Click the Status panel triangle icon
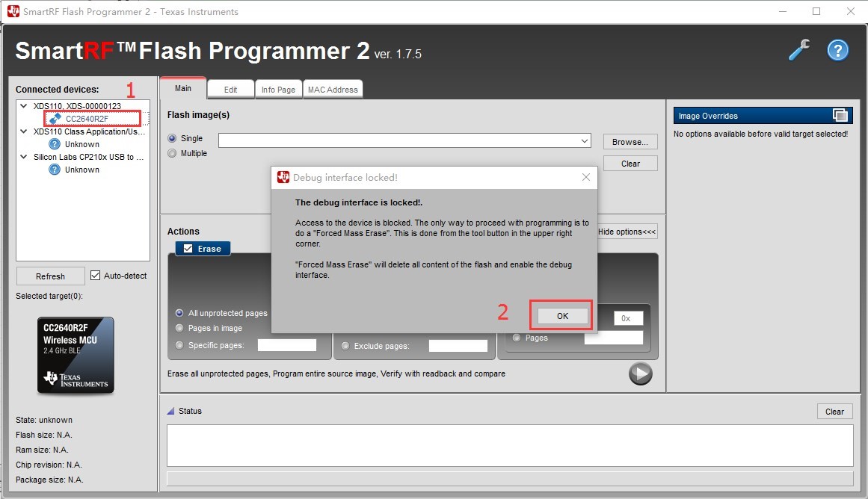 point(171,411)
